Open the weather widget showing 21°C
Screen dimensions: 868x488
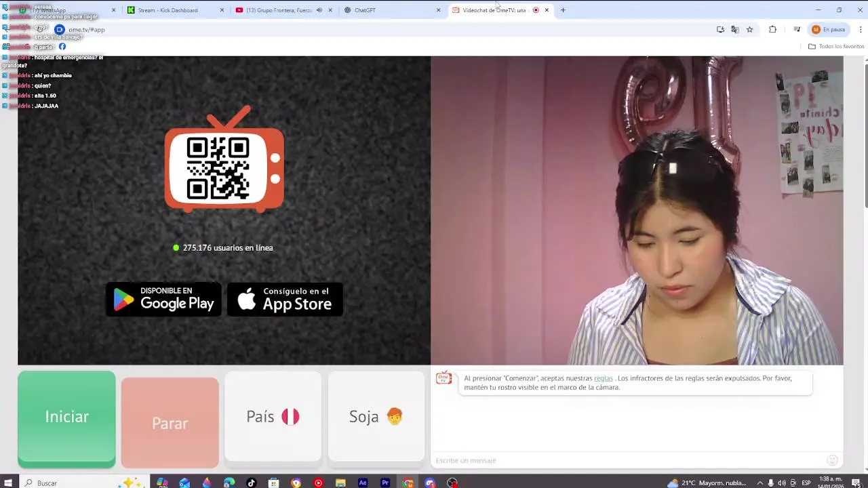707,483
